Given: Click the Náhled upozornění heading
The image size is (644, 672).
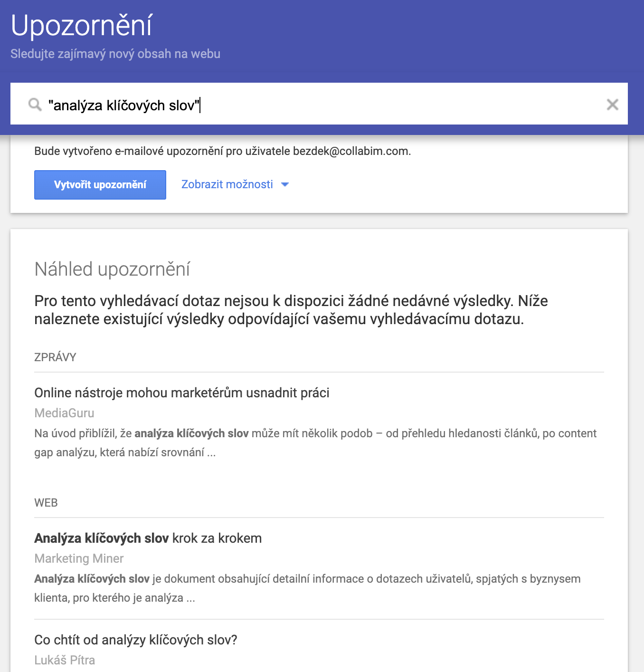Looking at the screenshot, I should tap(112, 269).
